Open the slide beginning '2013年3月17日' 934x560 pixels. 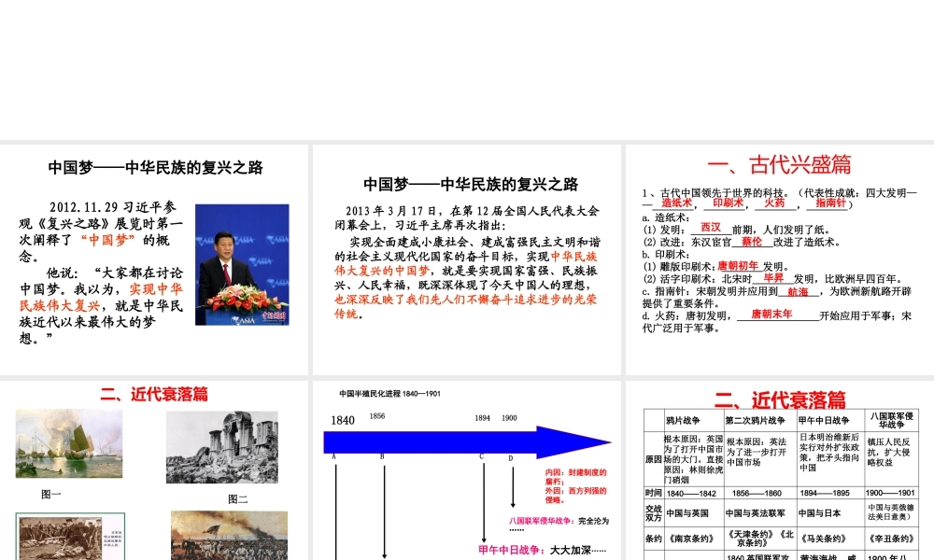(466, 259)
